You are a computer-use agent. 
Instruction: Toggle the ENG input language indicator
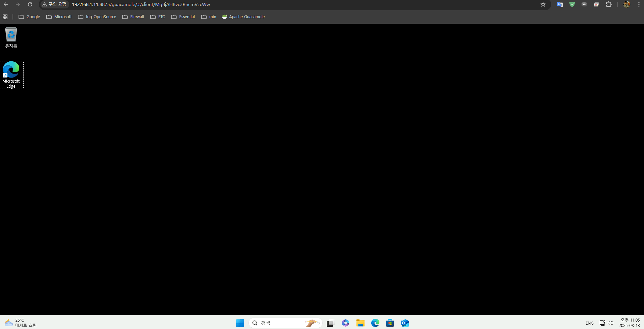[590, 323]
